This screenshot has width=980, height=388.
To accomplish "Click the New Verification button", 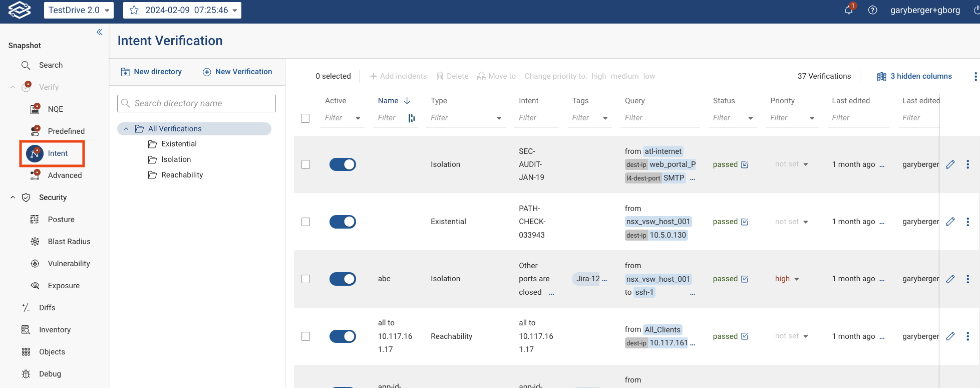I will pos(237,72).
